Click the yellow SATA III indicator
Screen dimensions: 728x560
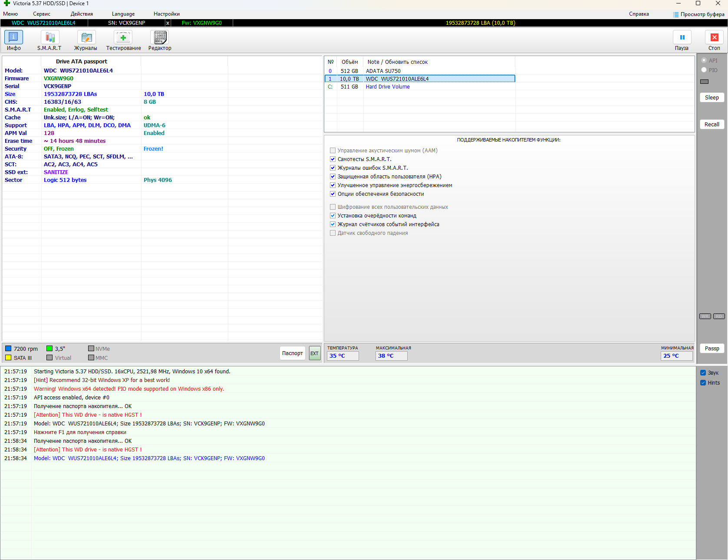(x=8, y=358)
